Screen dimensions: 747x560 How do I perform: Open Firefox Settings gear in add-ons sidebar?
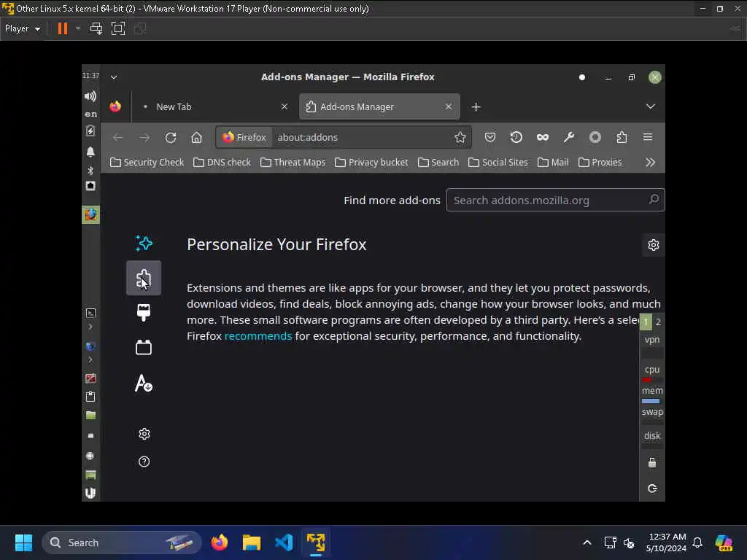click(x=144, y=434)
